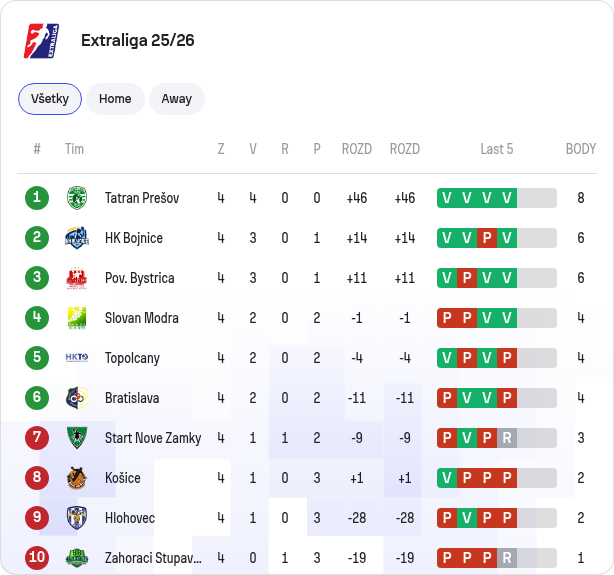Click the HK Bojnice team logo
Viewport: 614px width, 575px height.
[x=77, y=238]
